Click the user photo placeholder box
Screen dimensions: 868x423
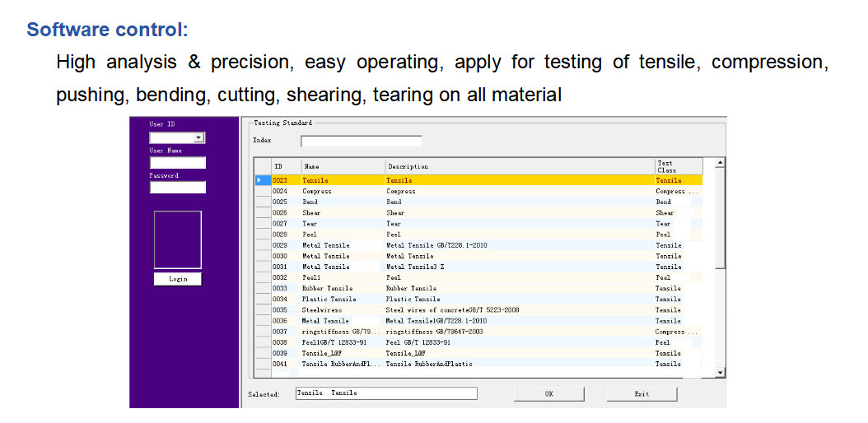[178, 240]
